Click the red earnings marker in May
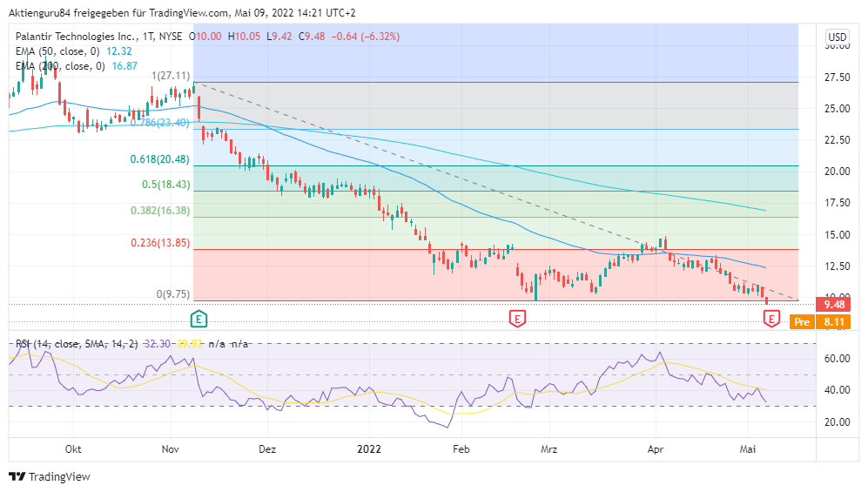 771,319
